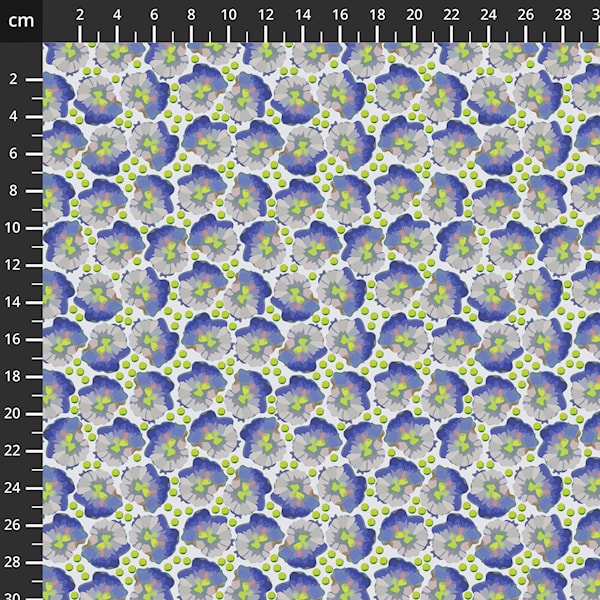This screenshot has width=600, height=600.
Task: Select the 24 label on horizontal ruler
Action: tap(489, 15)
